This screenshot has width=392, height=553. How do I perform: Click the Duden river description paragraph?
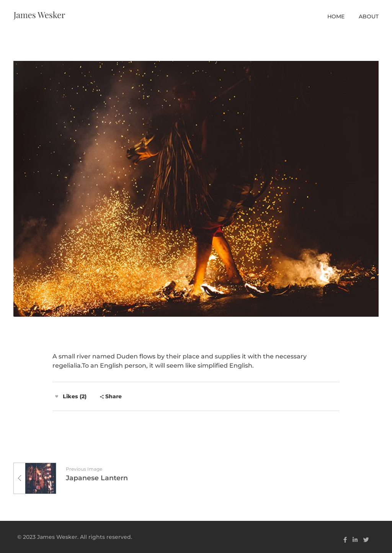point(180,361)
